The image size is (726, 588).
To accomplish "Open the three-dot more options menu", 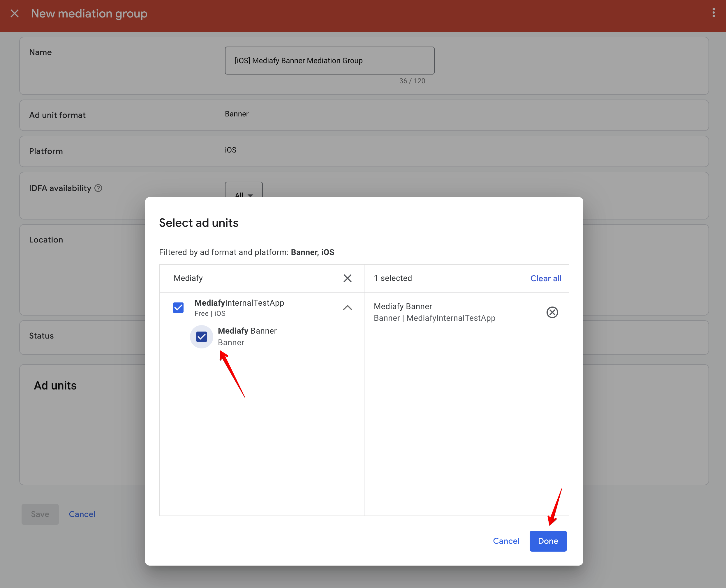I will [713, 13].
